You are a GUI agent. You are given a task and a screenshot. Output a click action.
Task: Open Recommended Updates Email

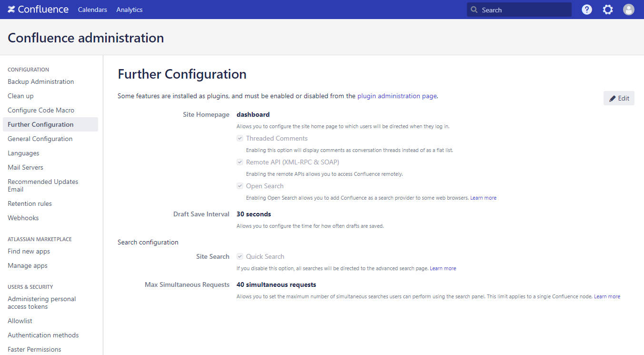[x=43, y=185]
